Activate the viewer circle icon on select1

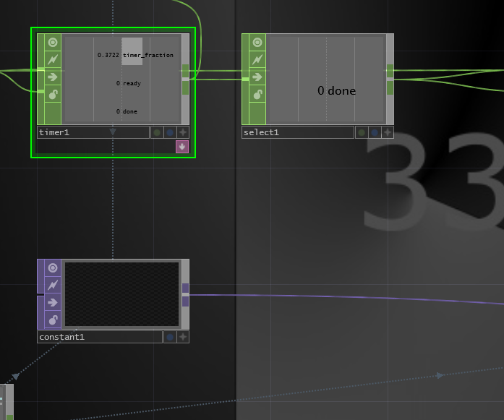pos(257,43)
